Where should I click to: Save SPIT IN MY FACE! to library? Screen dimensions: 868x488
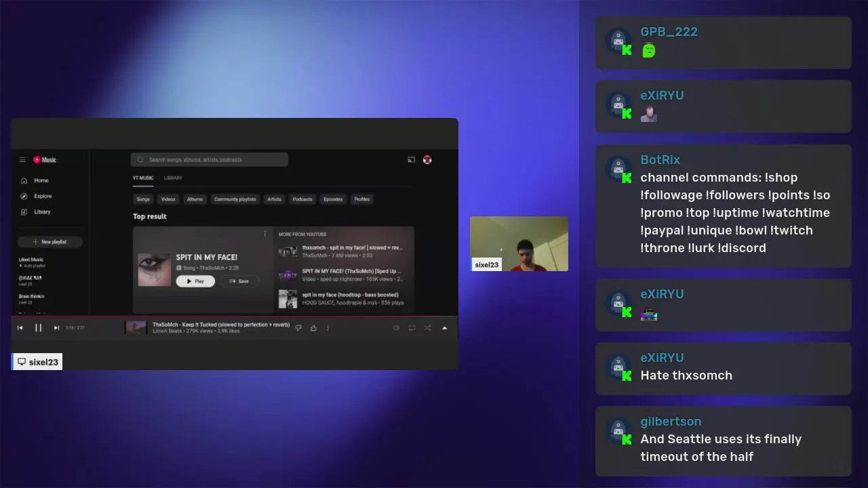tap(239, 281)
